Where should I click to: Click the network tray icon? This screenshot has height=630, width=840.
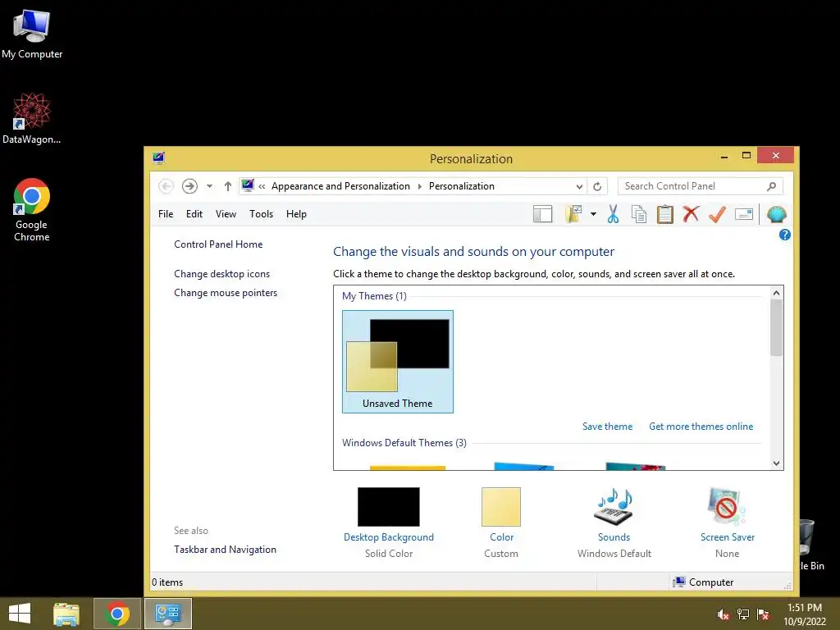pyautogui.click(x=743, y=614)
